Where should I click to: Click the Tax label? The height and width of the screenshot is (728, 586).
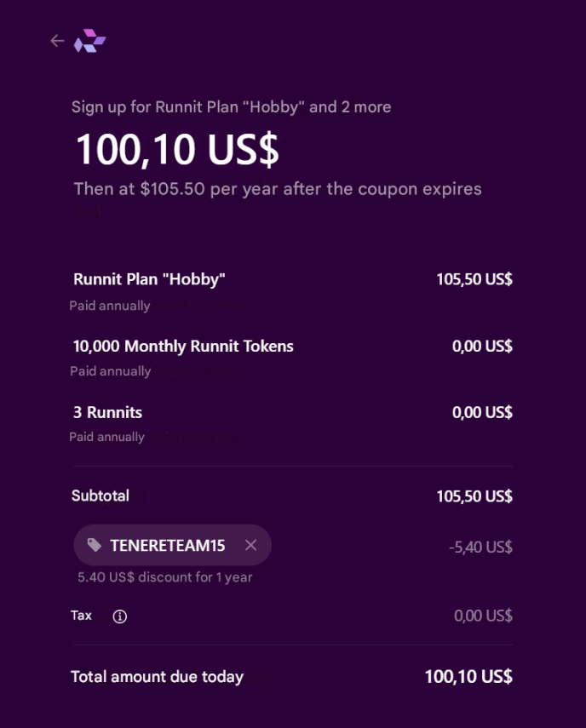point(81,615)
